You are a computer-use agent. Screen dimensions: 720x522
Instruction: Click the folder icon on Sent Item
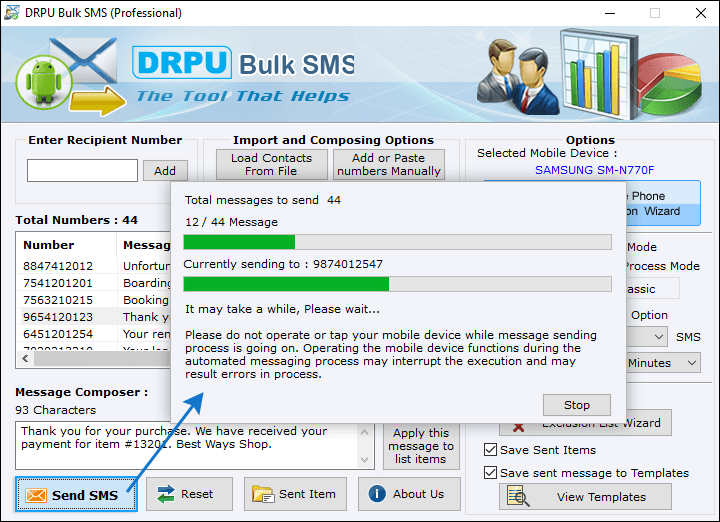(263, 494)
